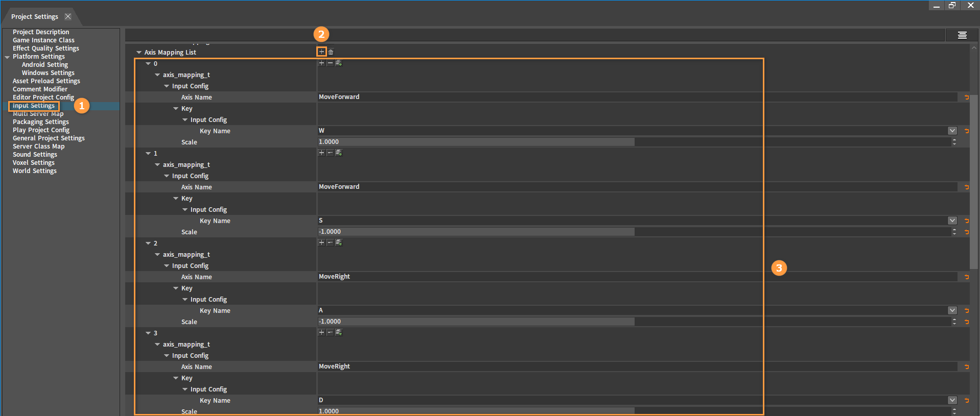Click the Scale stepper for key W
The height and width of the screenshot is (416, 980).
point(954,142)
